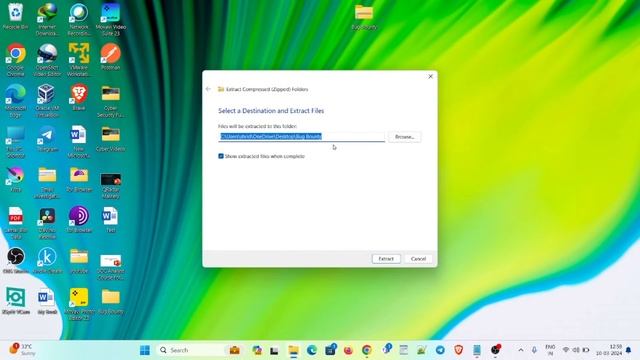Select the OBS Studio desktop shortcut

[x=16, y=260]
